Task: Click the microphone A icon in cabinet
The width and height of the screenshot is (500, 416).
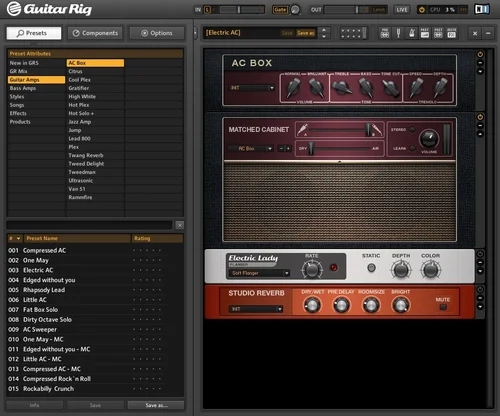Action: click(302, 129)
